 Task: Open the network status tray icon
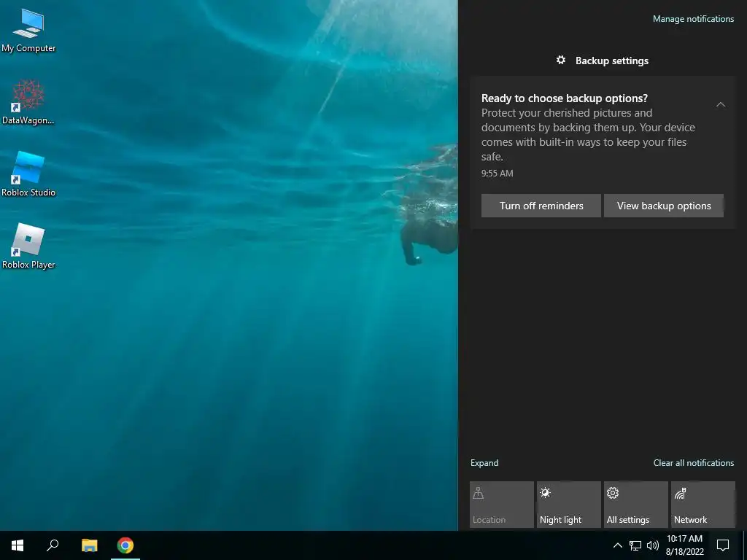pos(635,545)
